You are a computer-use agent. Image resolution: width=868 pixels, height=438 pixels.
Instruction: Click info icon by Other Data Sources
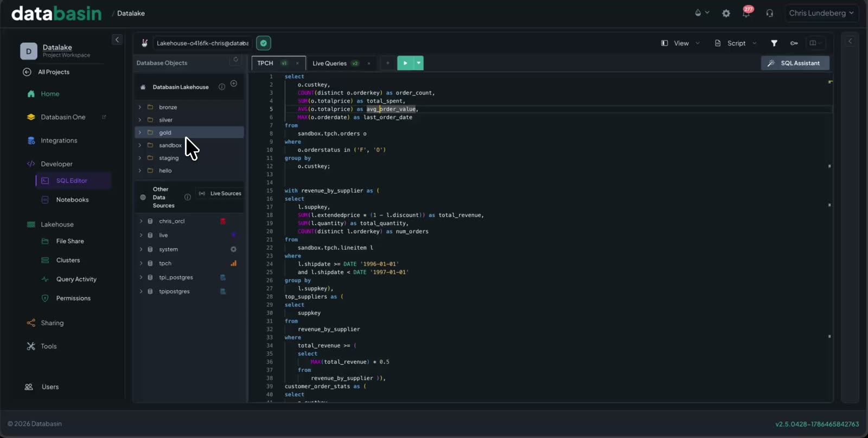[x=188, y=197]
